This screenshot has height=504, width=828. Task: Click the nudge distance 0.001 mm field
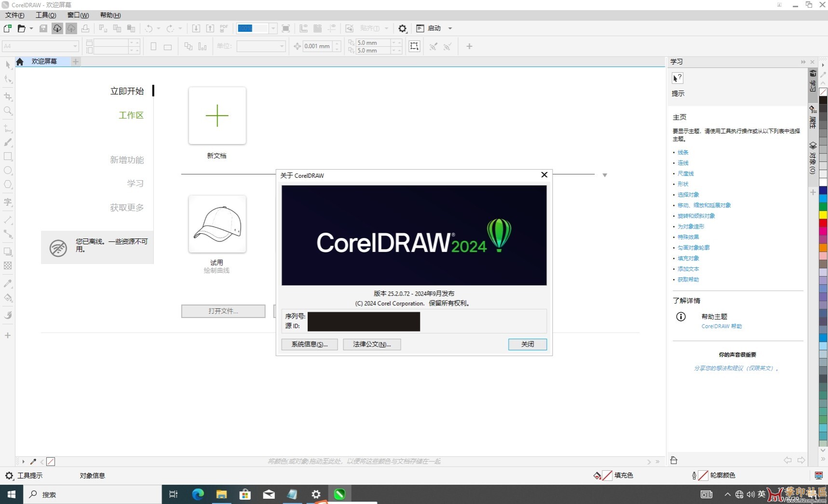click(317, 46)
